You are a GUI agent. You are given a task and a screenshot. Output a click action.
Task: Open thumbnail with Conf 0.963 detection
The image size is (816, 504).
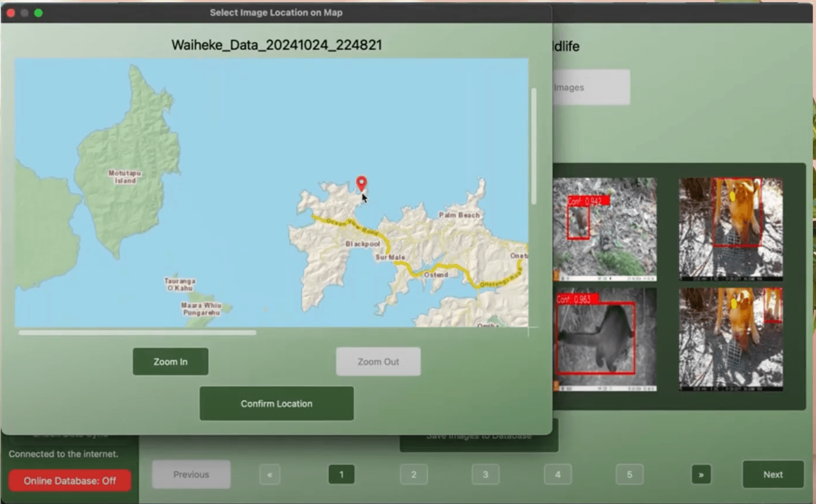click(x=605, y=339)
